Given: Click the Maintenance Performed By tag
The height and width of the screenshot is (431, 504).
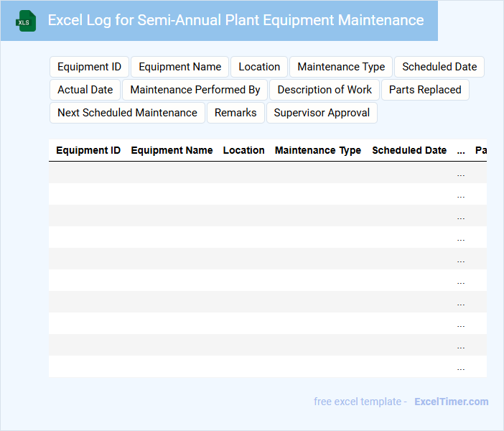Looking at the screenshot, I should click(195, 90).
